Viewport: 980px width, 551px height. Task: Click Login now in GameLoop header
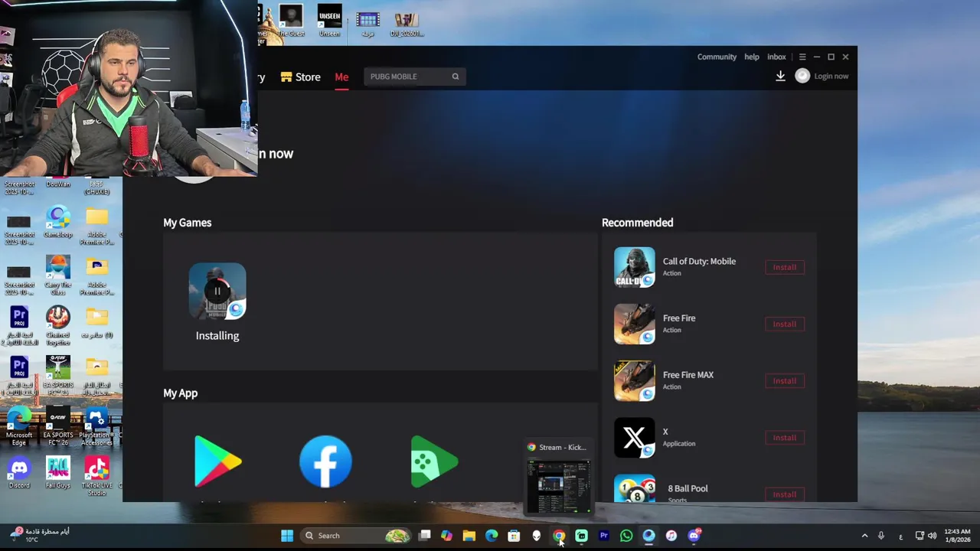click(x=831, y=76)
